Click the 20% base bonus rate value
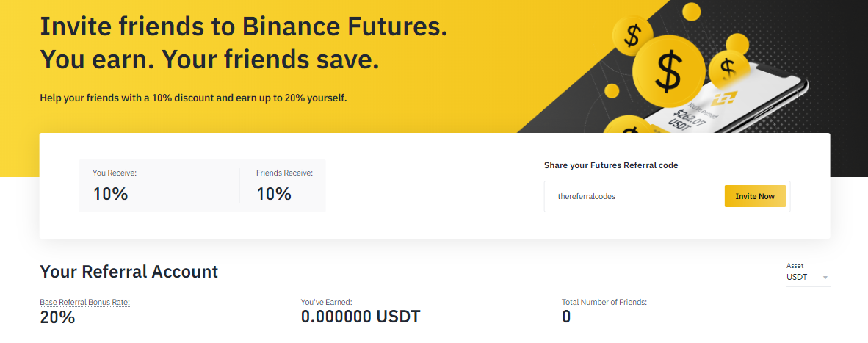This screenshot has width=868, height=343. 57,317
